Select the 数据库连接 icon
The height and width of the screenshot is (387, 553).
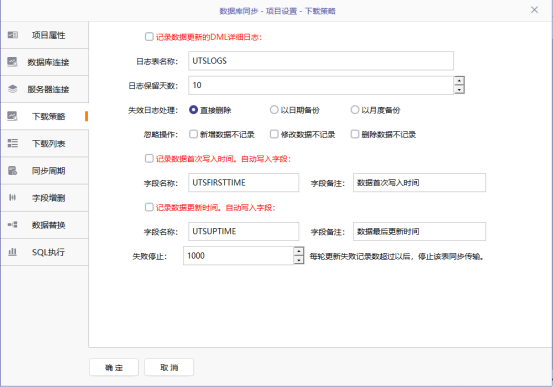point(12,62)
